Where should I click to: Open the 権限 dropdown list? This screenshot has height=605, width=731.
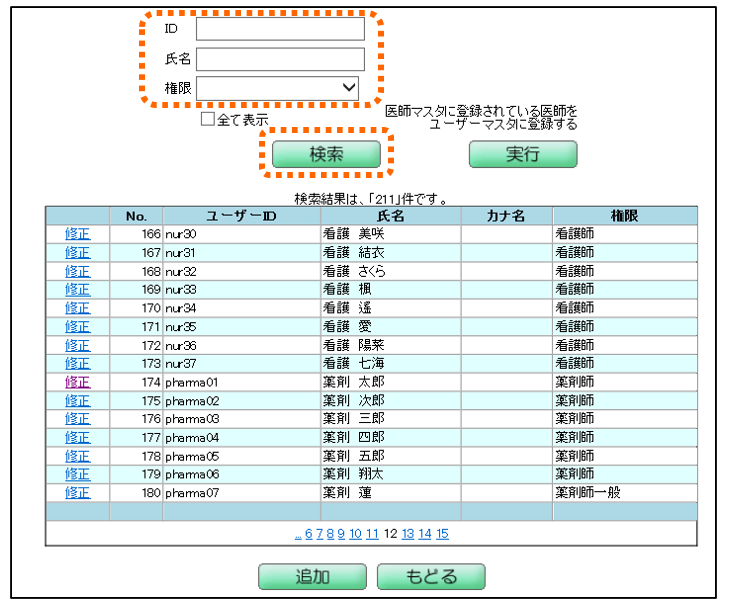pos(278,88)
